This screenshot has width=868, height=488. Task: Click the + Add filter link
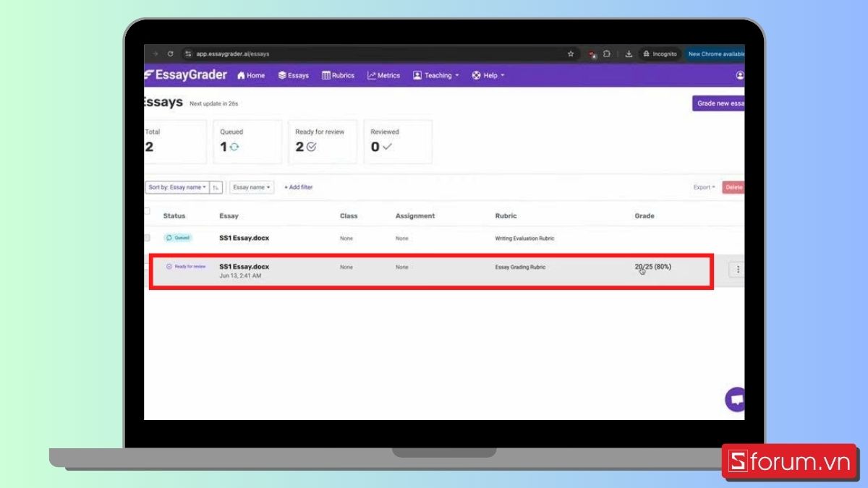[x=298, y=187]
